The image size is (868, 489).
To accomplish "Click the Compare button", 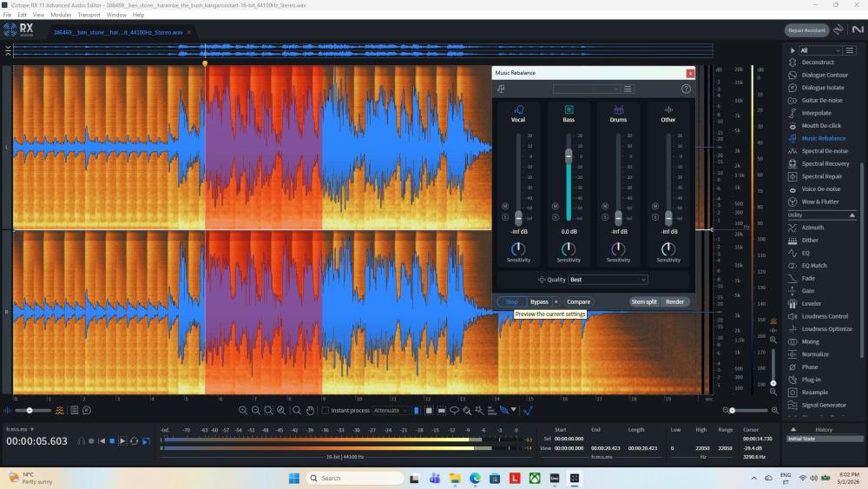I will (x=578, y=301).
